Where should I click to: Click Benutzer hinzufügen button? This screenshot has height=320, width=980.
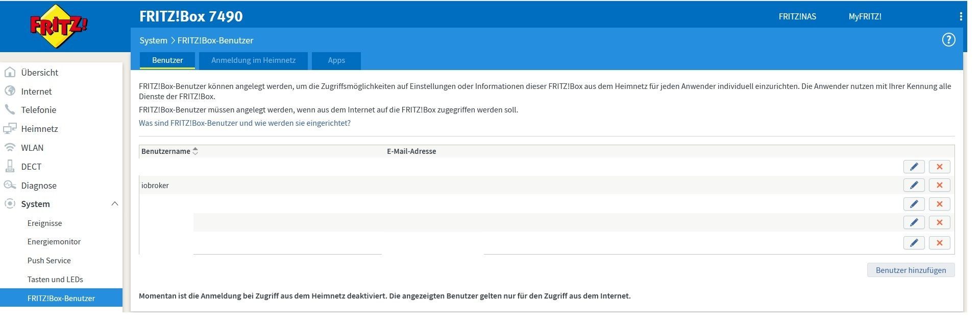(911, 270)
